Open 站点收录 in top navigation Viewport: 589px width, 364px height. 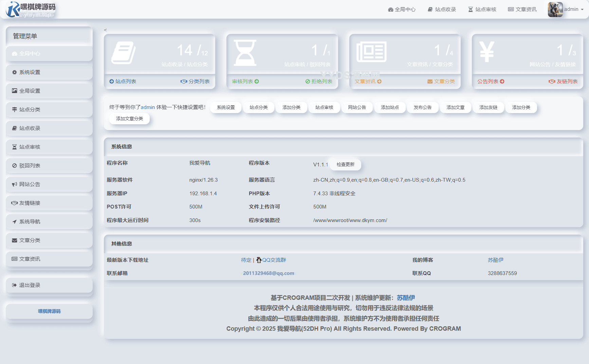click(x=442, y=10)
